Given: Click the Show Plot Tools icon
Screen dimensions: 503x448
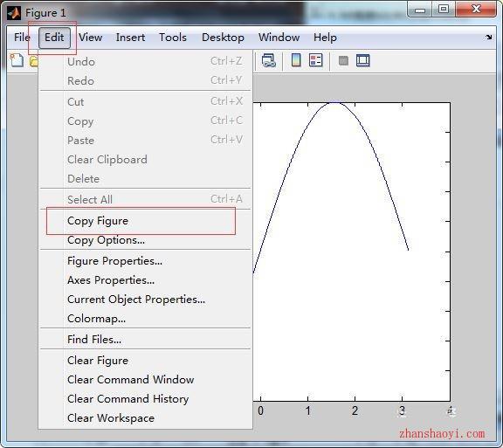Looking at the screenshot, I should click(x=362, y=60).
